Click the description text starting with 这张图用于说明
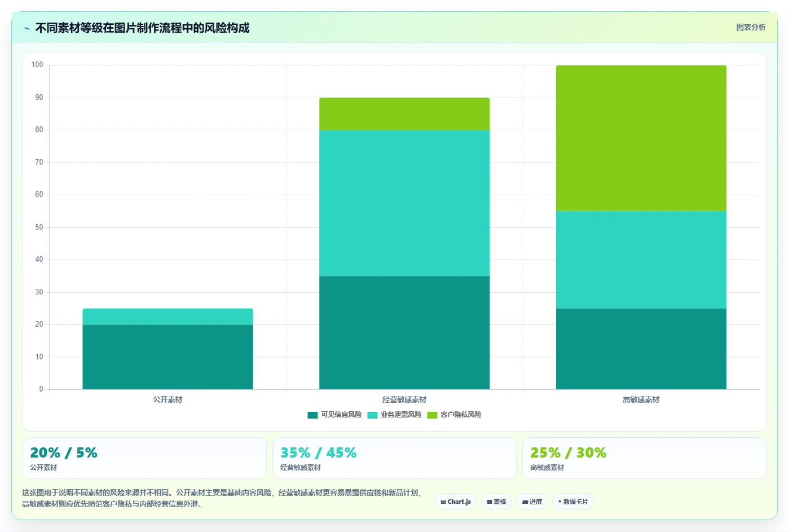 (x=222, y=498)
